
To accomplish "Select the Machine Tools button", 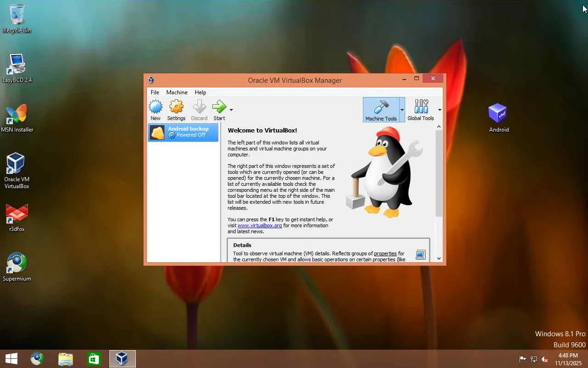I will coord(381,110).
